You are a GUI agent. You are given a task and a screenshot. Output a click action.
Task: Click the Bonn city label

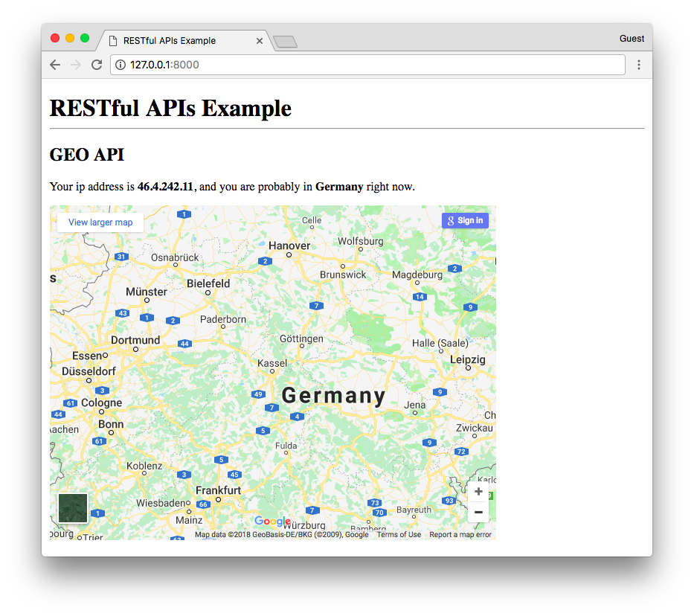pos(111,424)
